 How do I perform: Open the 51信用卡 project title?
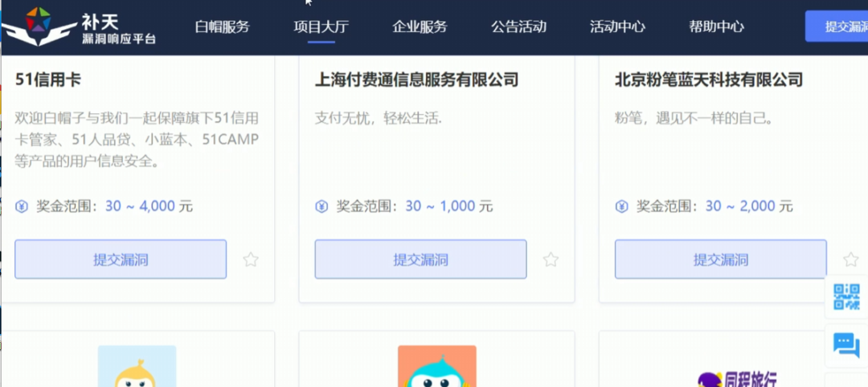click(48, 80)
